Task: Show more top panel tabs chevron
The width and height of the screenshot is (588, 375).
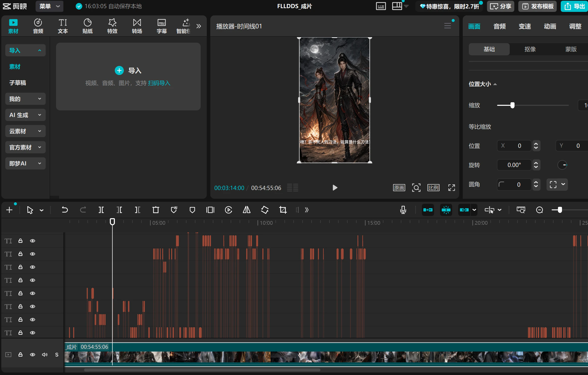Action: click(x=199, y=26)
